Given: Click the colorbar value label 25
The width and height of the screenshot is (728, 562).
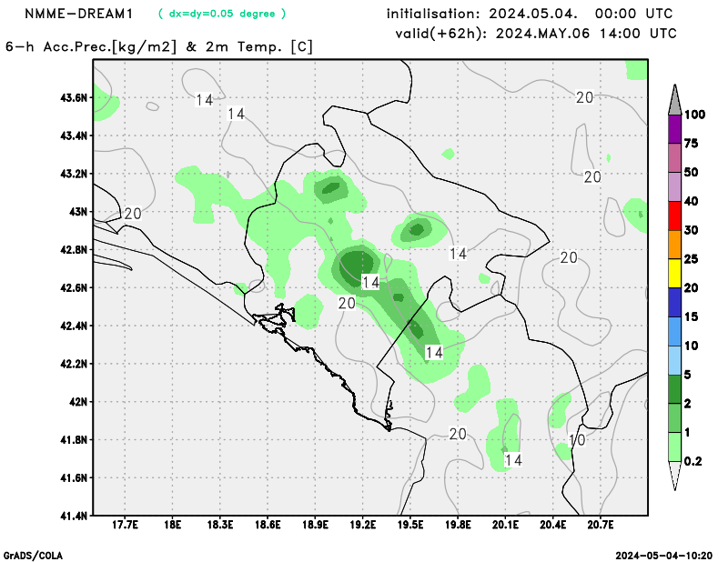Looking at the screenshot, I should [692, 259].
